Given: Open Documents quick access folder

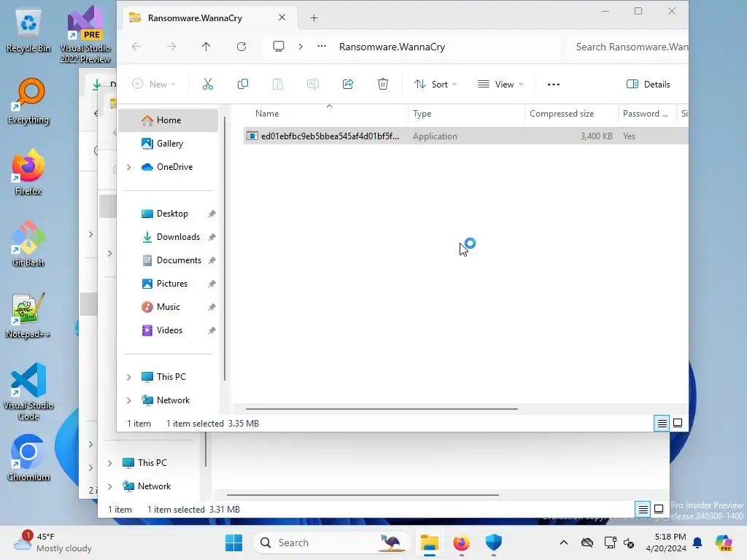Looking at the screenshot, I should pos(168,260).
